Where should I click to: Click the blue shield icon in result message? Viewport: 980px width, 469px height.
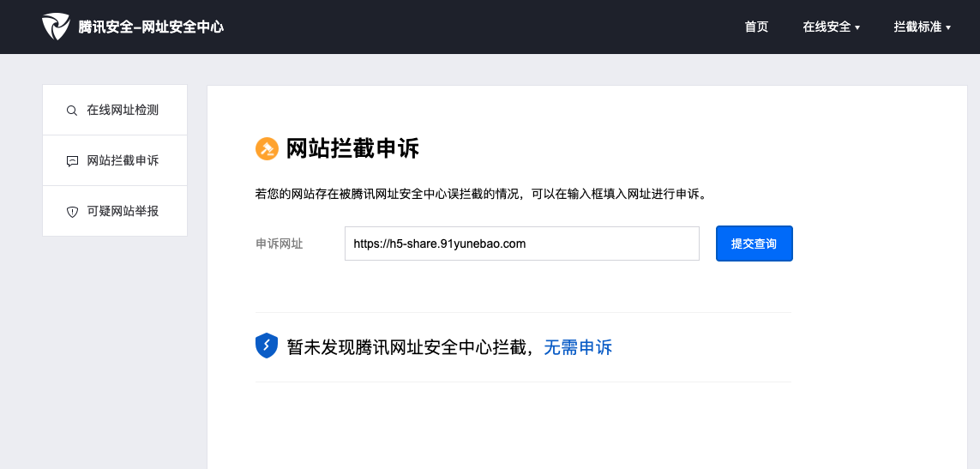(x=267, y=346)
